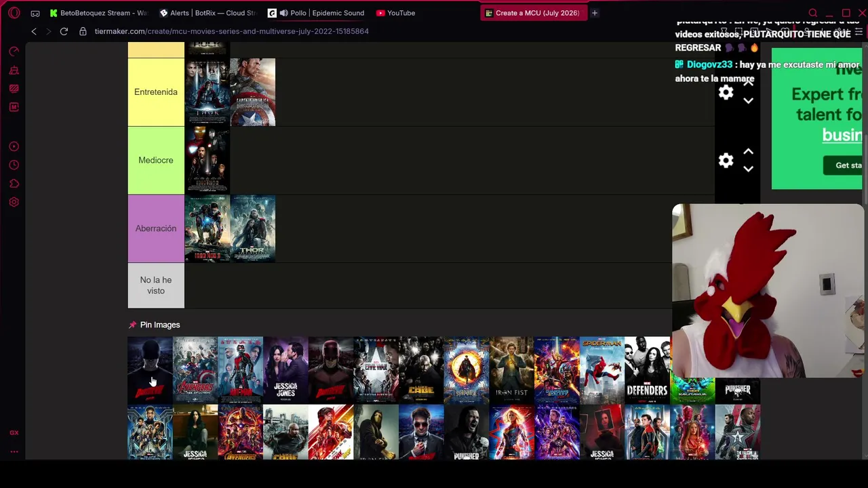Image resolution: width=868 pixels, height=488 pixels.
Task: Move the Mediocre tier down
Action: 748,169
